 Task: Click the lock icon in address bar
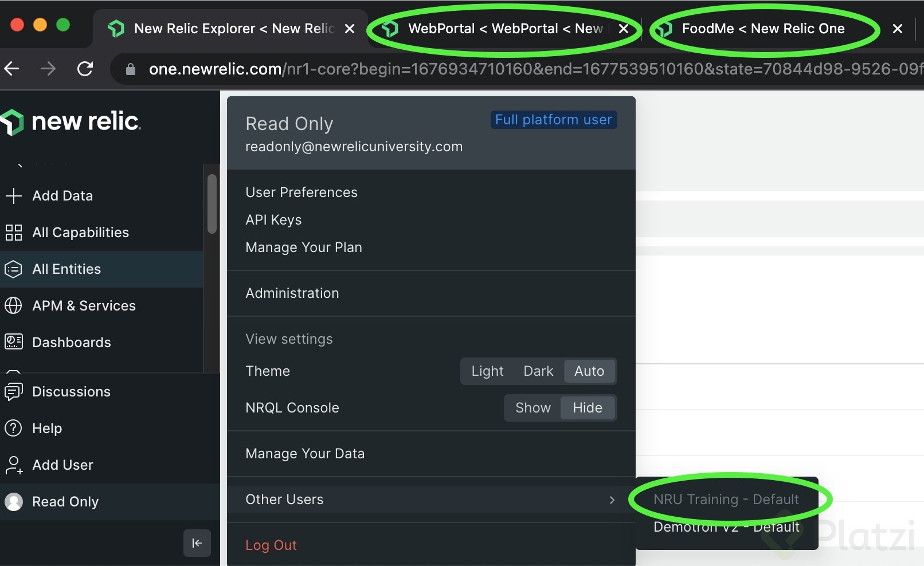coord(131,69)
